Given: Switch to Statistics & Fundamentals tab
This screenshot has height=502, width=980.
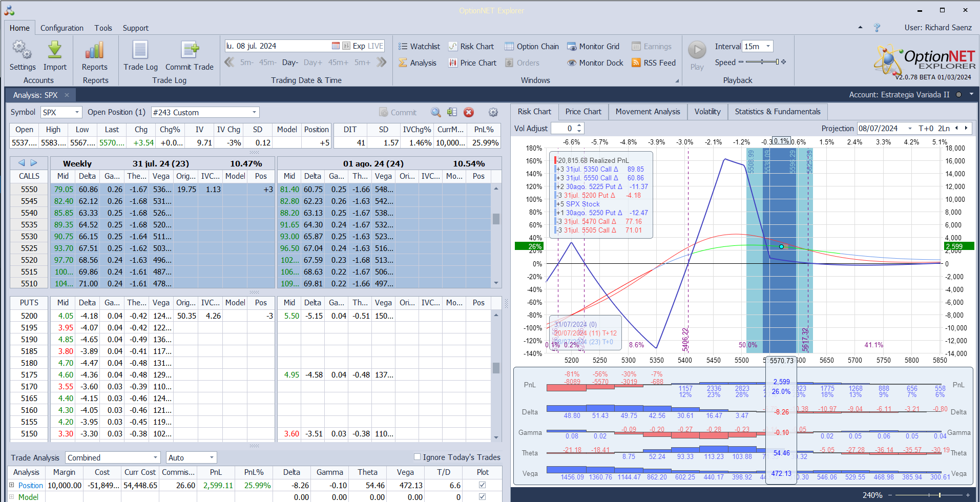Looking at the screenshot, I should [x=778, y=112].
